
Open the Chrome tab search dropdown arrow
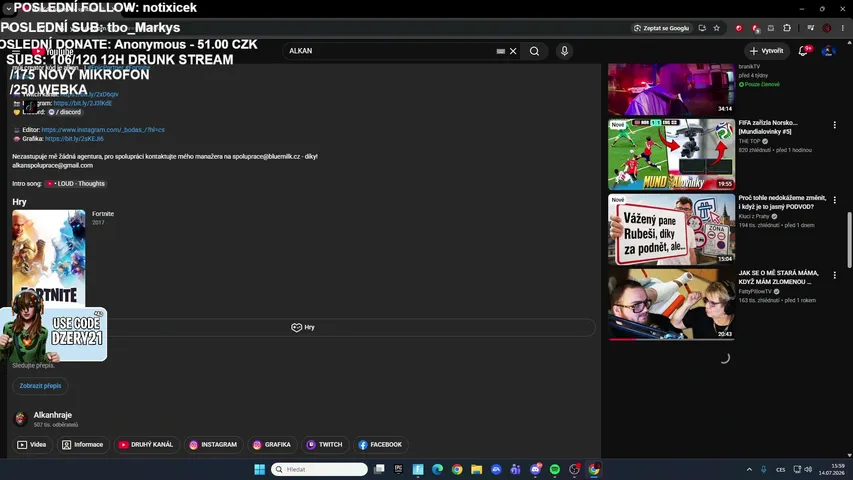pyautogui.click(x=8, y=8)
